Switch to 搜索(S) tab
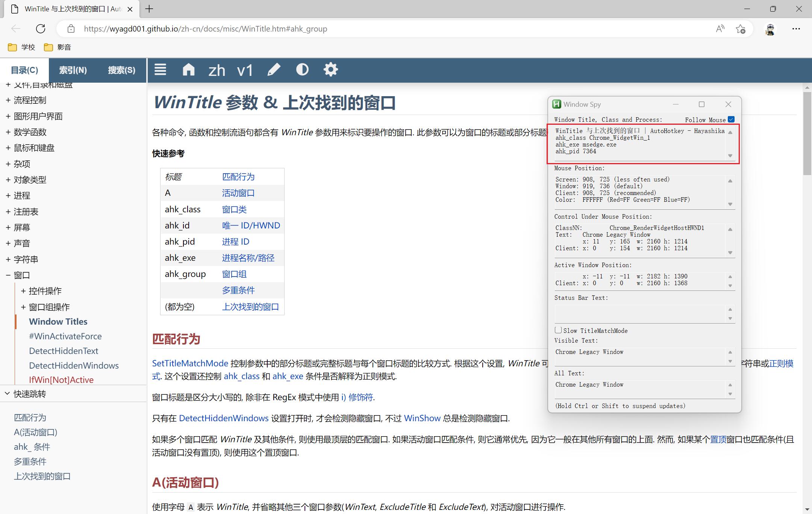The image size is (812, 514). point(121,70)
